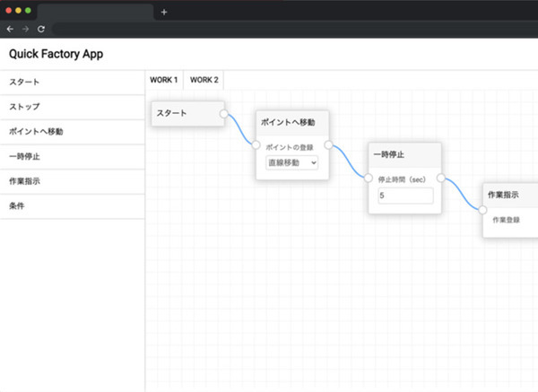538x392 pixels.
Task: Click output port on 一時停止 node
Action: [x=442, y=178]
